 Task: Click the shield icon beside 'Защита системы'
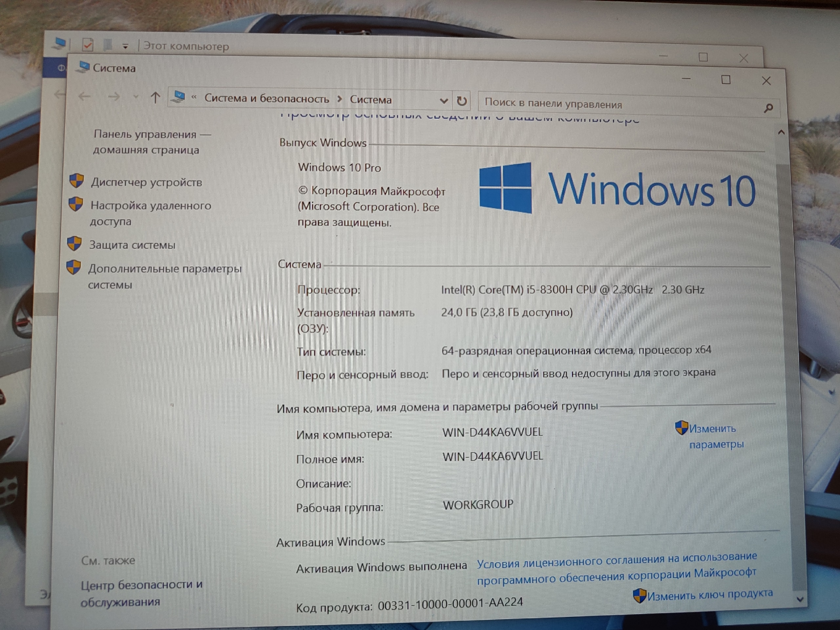74,243
